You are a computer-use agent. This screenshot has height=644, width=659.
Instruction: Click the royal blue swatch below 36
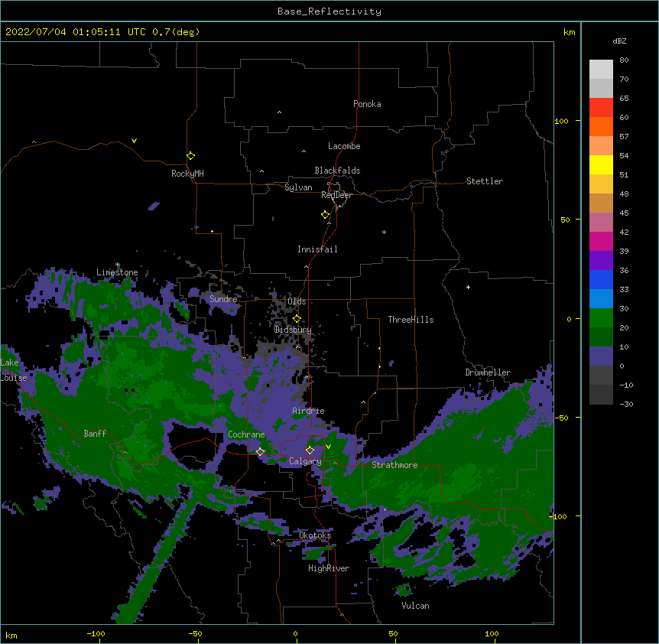pos(601,279)
